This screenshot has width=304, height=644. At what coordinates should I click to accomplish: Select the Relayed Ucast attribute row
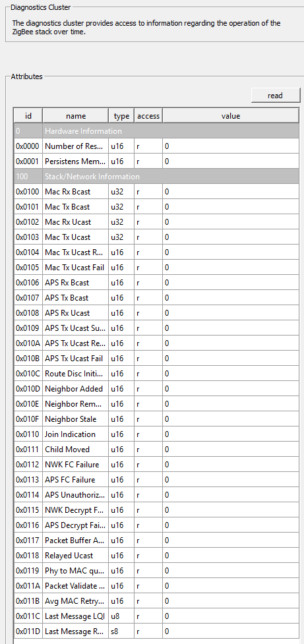click(156, 556)
